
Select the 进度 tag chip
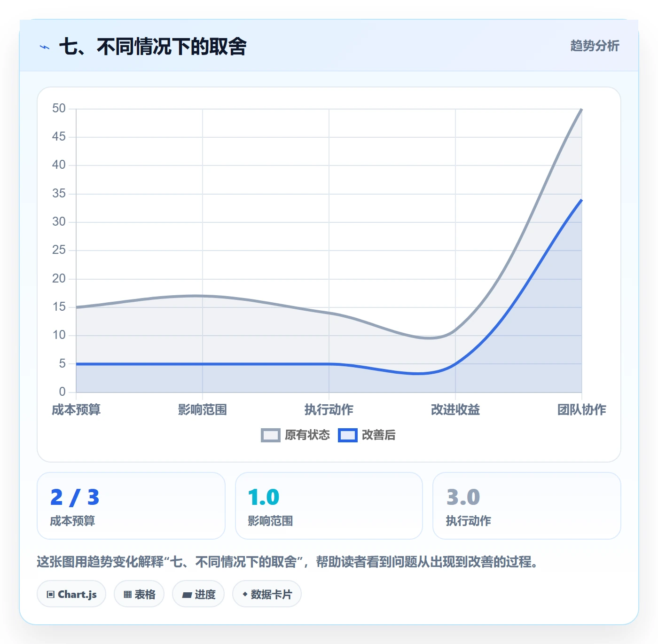(x=198, y=594)
